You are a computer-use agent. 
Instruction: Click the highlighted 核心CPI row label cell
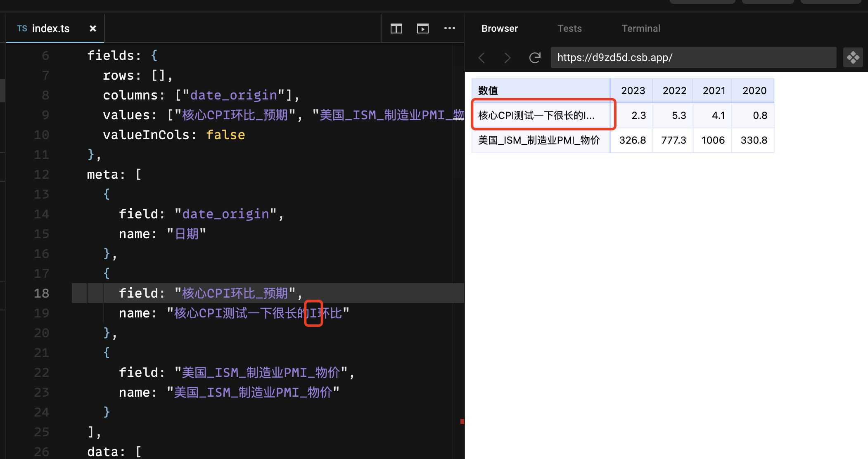[x=537, y=116]
